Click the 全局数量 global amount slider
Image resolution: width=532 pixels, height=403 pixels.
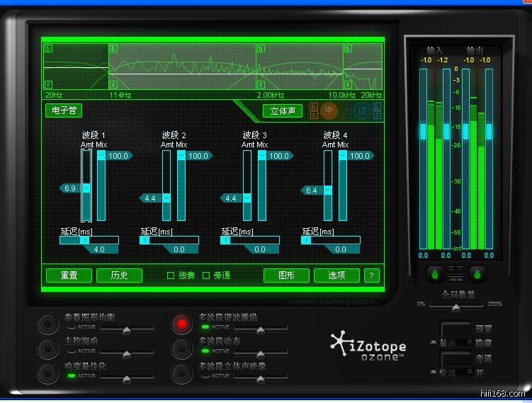pos(456,308)
